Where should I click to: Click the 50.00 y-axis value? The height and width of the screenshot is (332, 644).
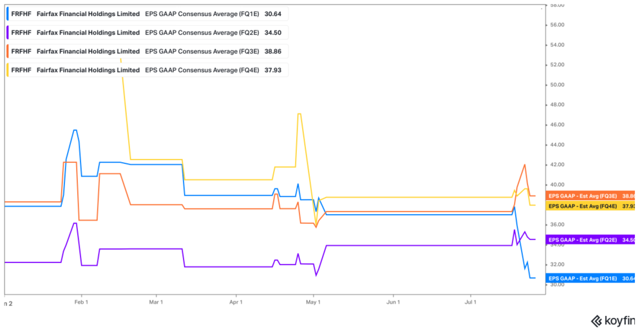point(557,84)
